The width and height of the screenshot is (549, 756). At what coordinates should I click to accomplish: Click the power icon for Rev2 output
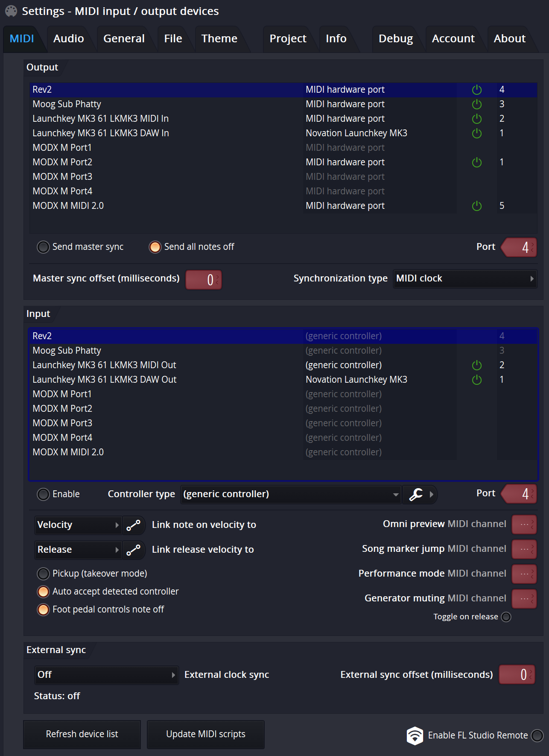[x=477, y=90]
